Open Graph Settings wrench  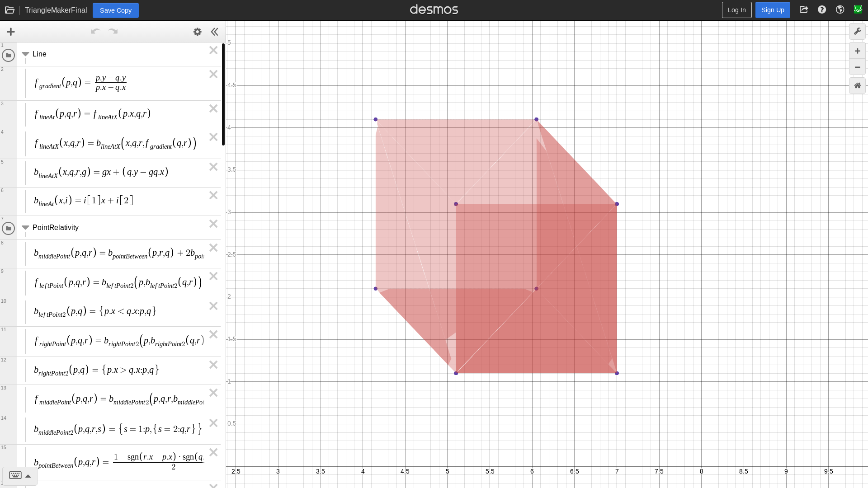click(x=857, y=32)
